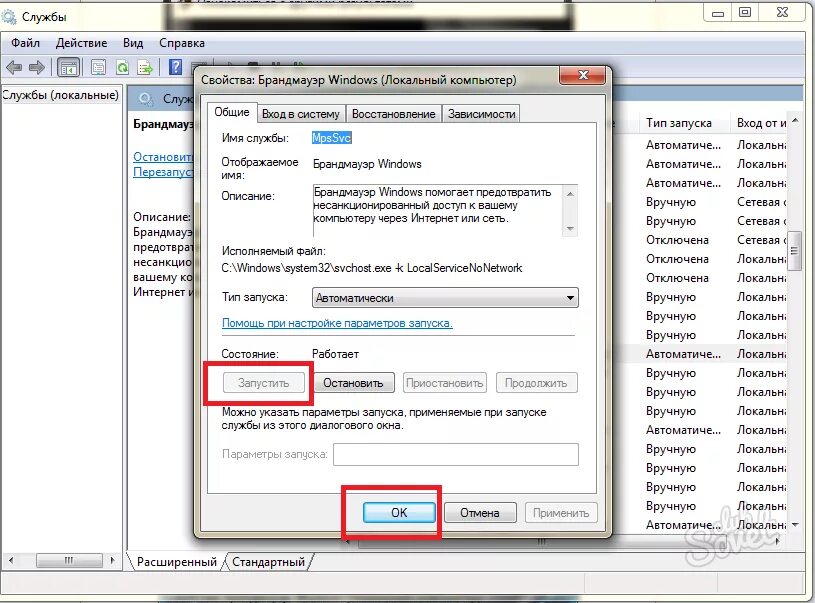Screen dimensions: 815x603
Task: Sort by the Вход от и... column header
Action: (x=761, y=123)
